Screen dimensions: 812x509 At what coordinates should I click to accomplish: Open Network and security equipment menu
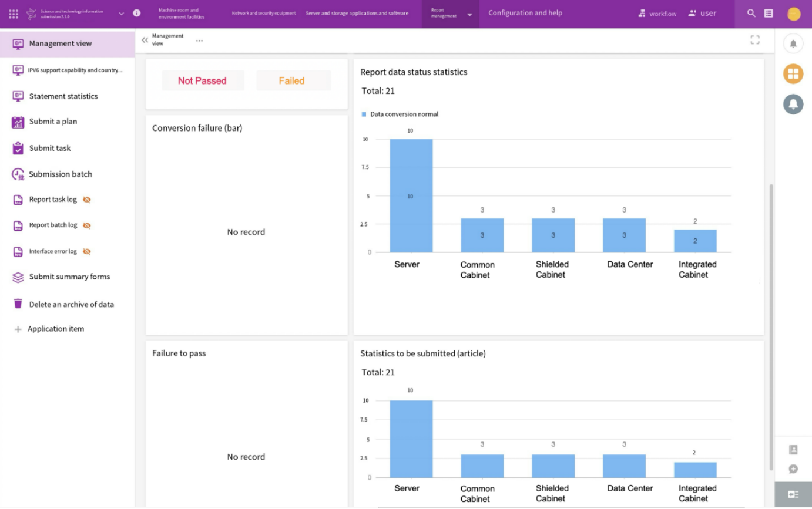[x=264, y=13]
